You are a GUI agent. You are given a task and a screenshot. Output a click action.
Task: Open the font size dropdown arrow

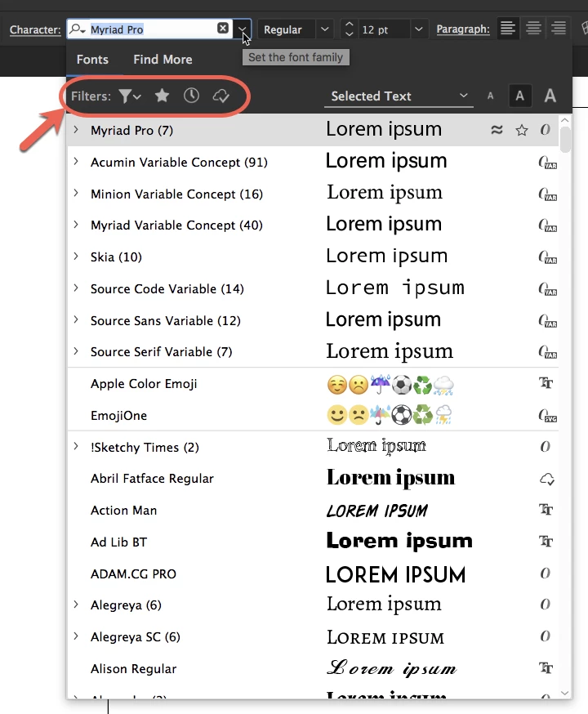tap(419, 29)
